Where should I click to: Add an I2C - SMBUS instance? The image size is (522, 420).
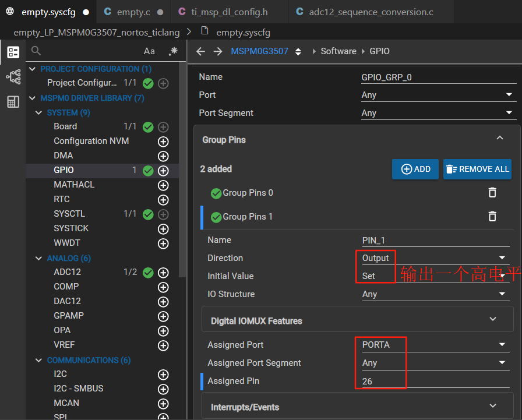163,389
